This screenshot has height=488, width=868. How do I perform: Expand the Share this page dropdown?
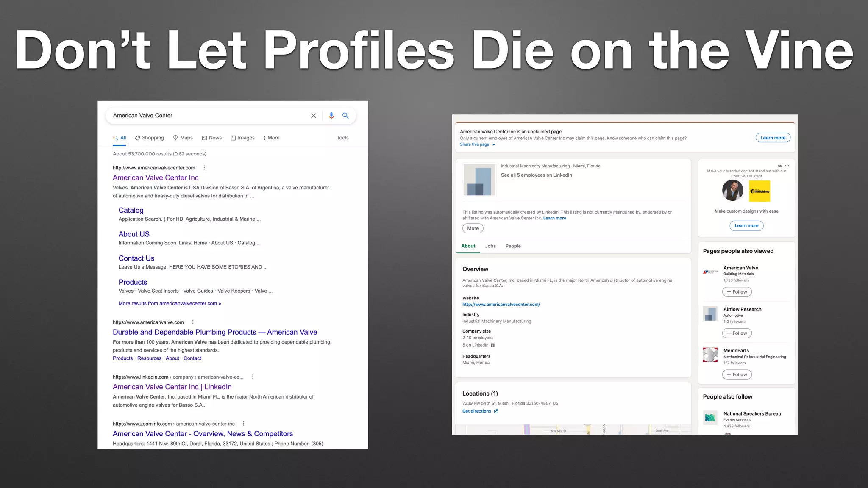pos(478,144)
